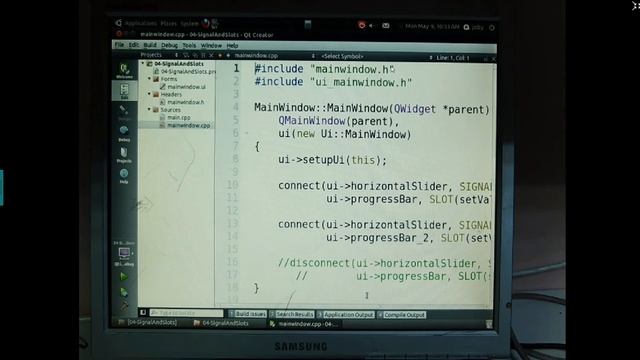Open the File menu

(x=119, y=44)
